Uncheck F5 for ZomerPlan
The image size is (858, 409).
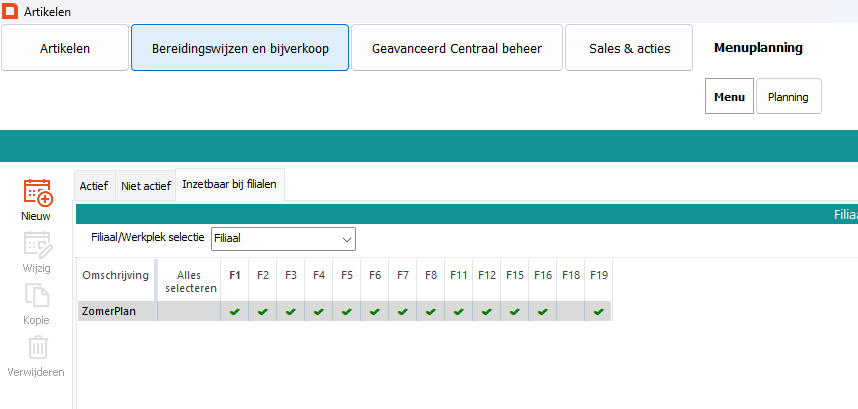point(346,312)
